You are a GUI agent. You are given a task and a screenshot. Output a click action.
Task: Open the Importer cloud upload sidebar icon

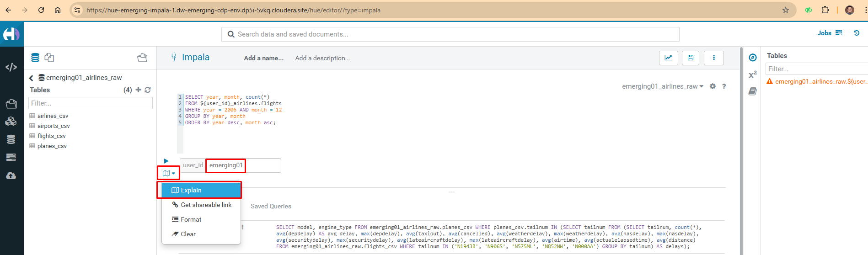point(11,175)
